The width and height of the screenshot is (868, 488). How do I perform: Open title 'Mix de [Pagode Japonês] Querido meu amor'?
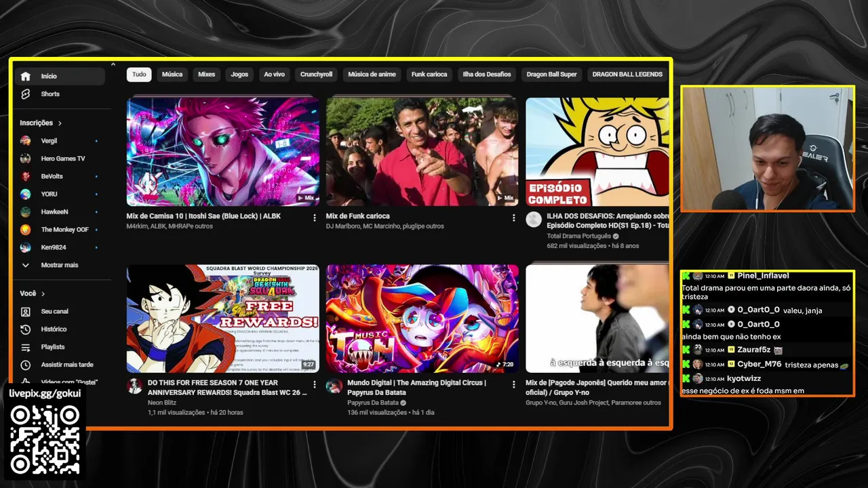click(x=597, y=388)
